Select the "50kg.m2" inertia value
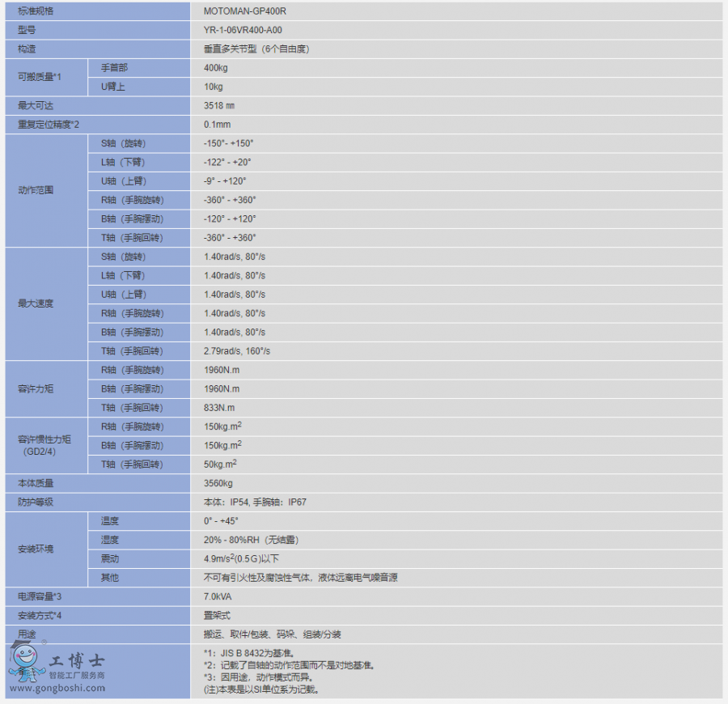This screenshot has width=728, height=704. (x=220, y=464)
